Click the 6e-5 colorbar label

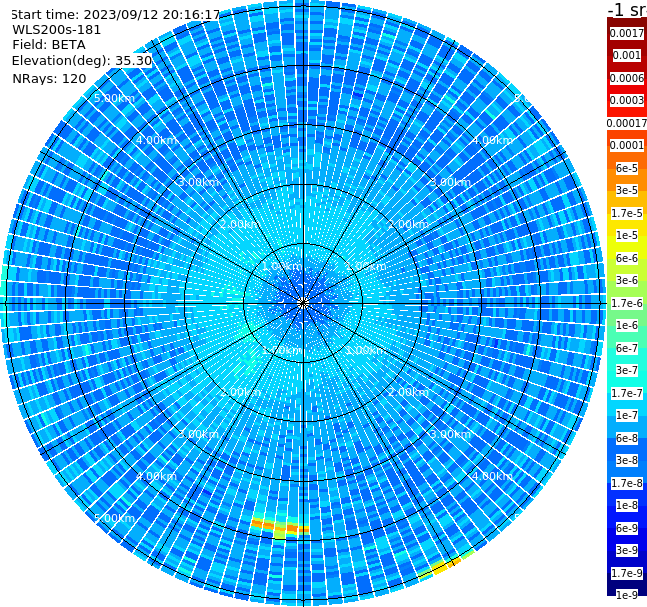click(627, 168)
